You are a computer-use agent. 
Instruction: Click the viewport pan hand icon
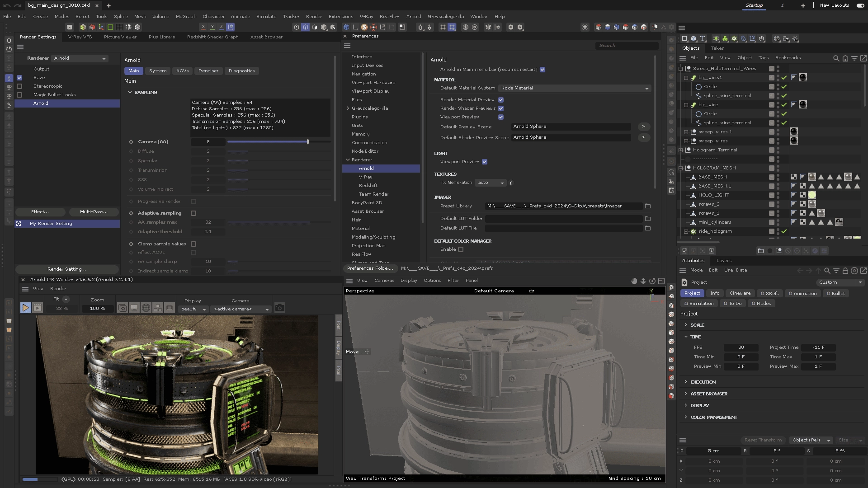tap(634, 281)
